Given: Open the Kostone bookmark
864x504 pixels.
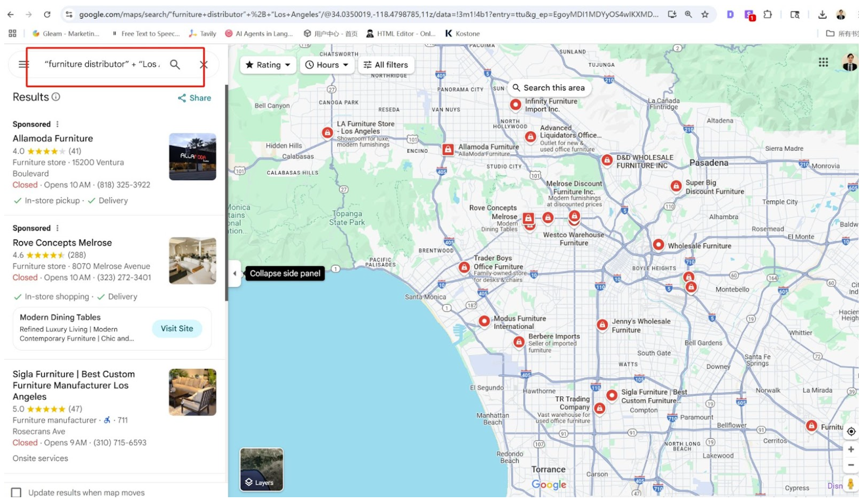Looking at the screenshot, I should 462,33.
